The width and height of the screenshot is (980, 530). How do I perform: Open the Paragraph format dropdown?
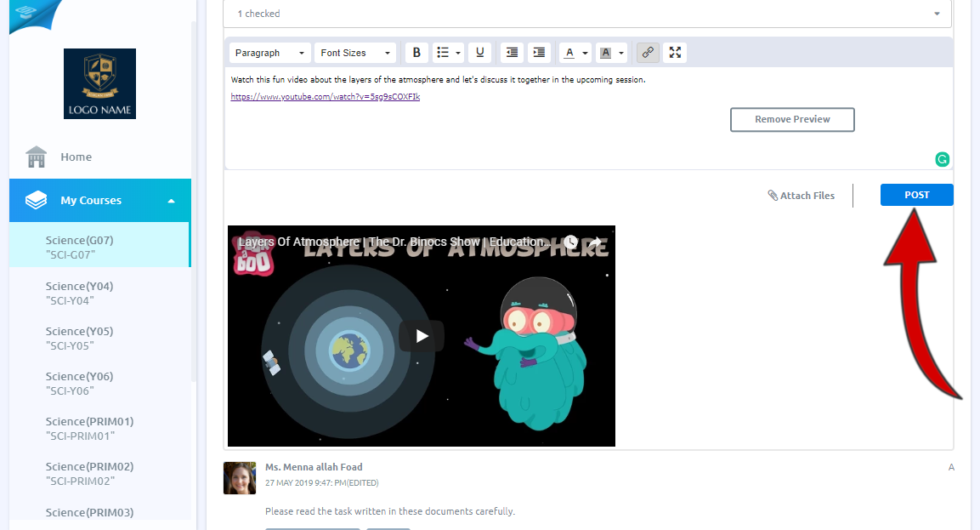(269, 54)
